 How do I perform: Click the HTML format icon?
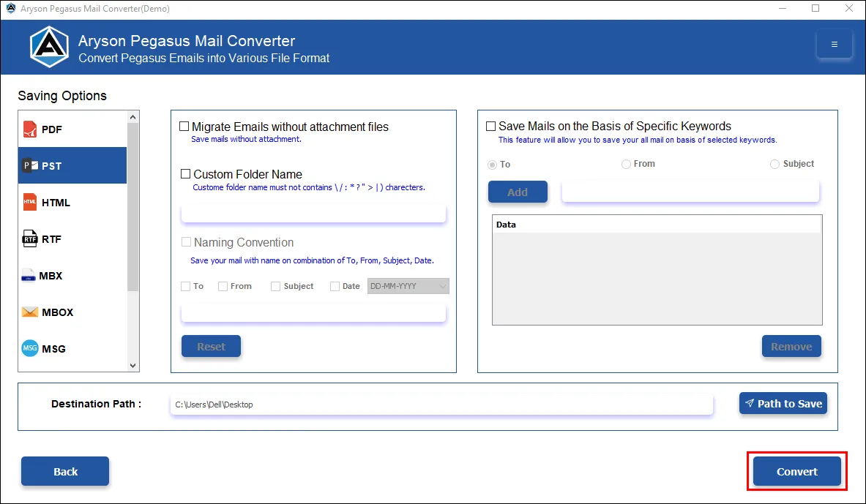tap(30, 202)
